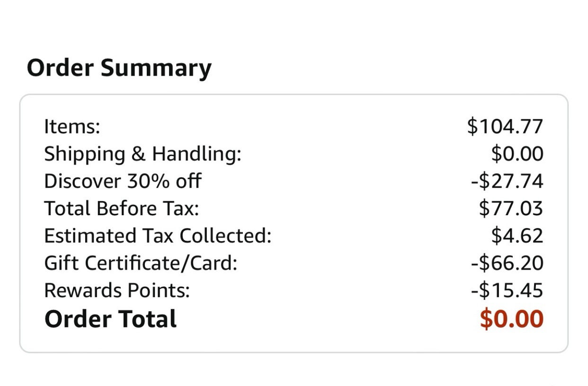Select the Total Before Tax label
588x386 pixels.
[122, 209]
